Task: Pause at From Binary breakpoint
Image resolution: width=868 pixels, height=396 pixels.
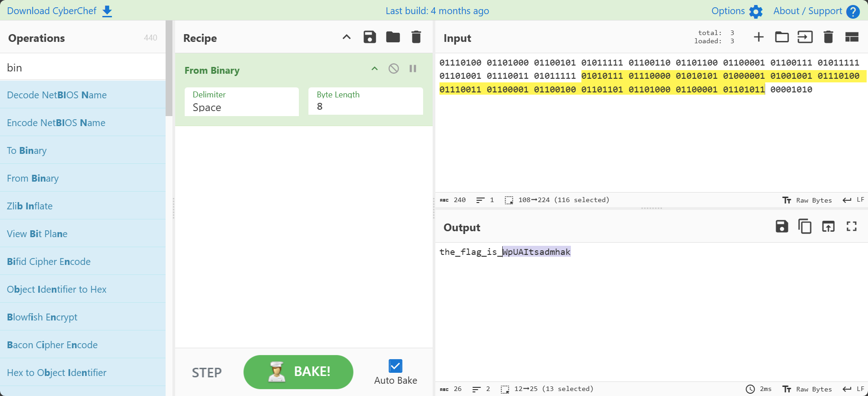Action: [x=413, y=69]
